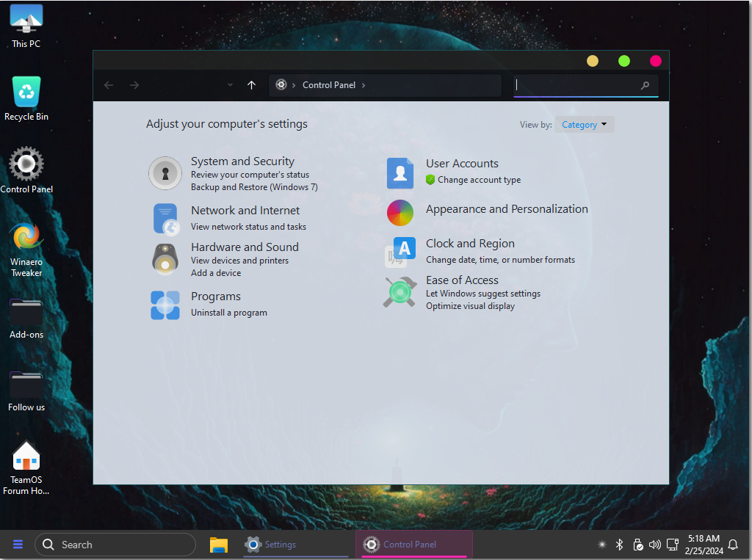Open the Clock and Region icon
The image size is (752, 560).
coord(400,251)
